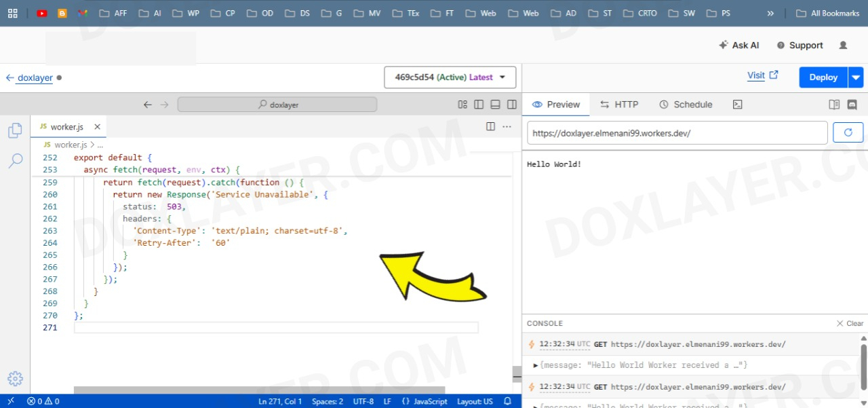Open the TEx bookmarks folder
The width and height of the screenshot is (868, 408).
(406, 13)
